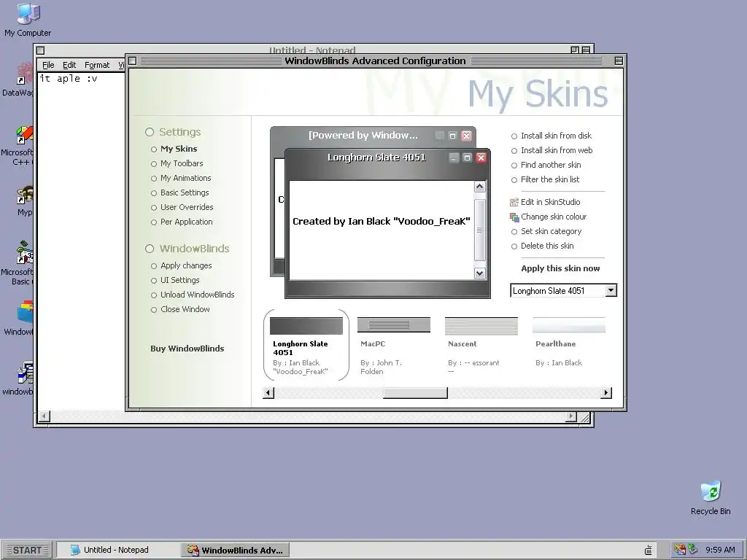Image resolution: width=747 pixels, height=560 pixels.
Task: Click the first system tray icon beside clock
Action: click(x=680, y=550)
